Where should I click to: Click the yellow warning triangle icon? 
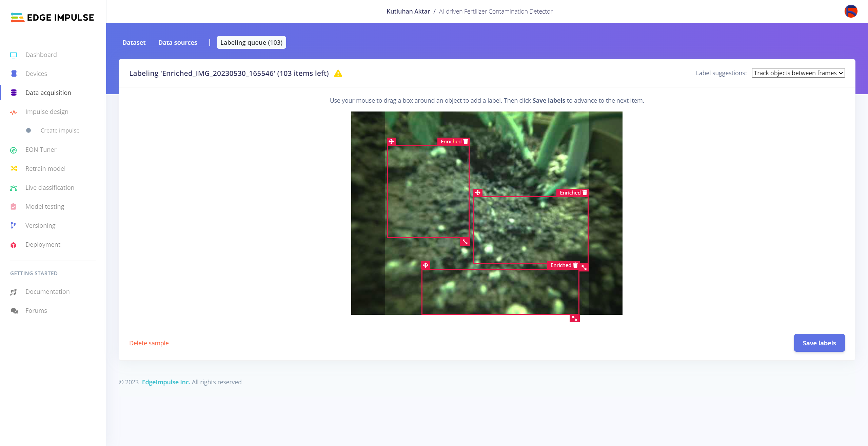(338, 74)
